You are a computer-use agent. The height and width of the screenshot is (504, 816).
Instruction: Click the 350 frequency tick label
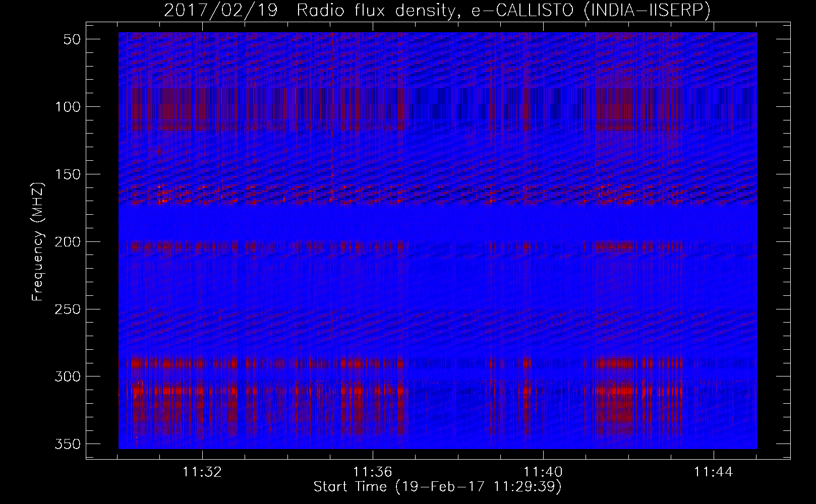[x=68, y=444]
